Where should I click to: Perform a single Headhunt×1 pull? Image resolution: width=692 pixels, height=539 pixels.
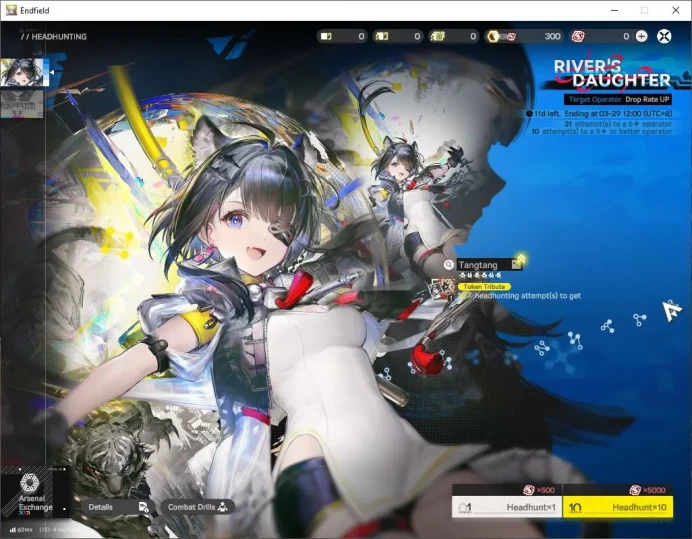[507, 507]
